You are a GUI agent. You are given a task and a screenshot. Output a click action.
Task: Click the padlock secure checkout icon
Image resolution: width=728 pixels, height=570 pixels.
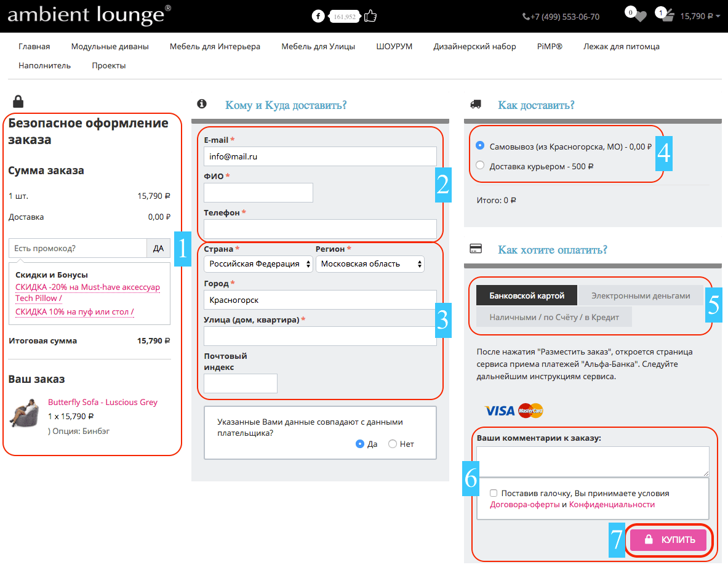tap(18, 101)
